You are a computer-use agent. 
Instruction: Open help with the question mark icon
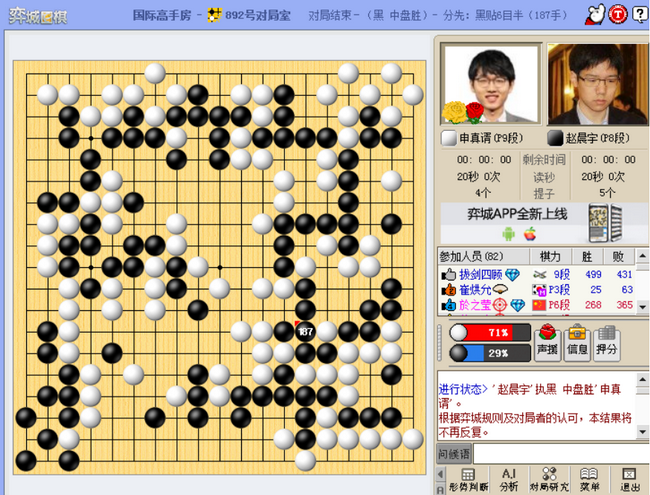639,15
